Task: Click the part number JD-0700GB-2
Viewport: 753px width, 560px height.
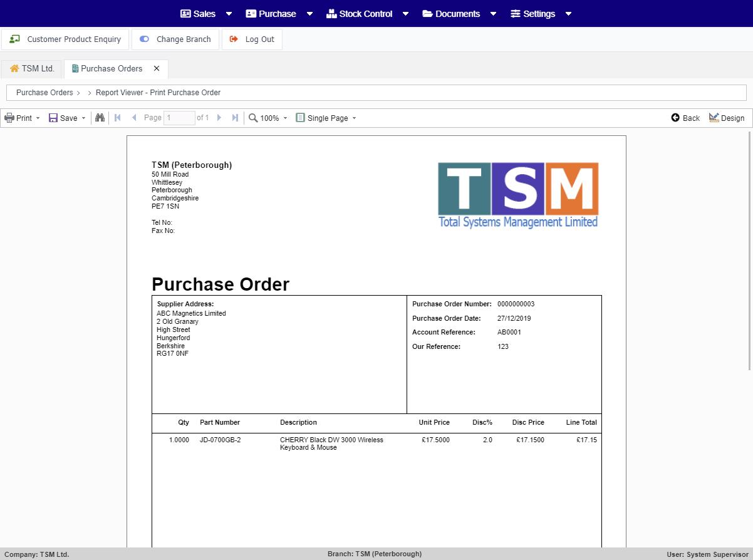Action: coord(220,440)
